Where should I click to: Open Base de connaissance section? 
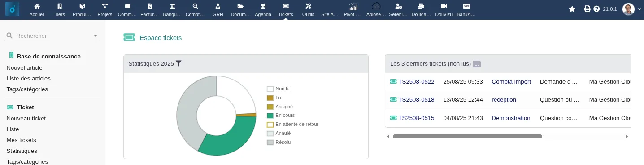[x=48, y=56]
